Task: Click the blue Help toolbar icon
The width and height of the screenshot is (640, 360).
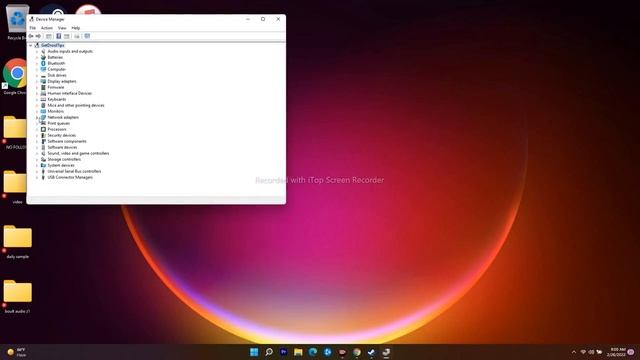Action: 58,36
